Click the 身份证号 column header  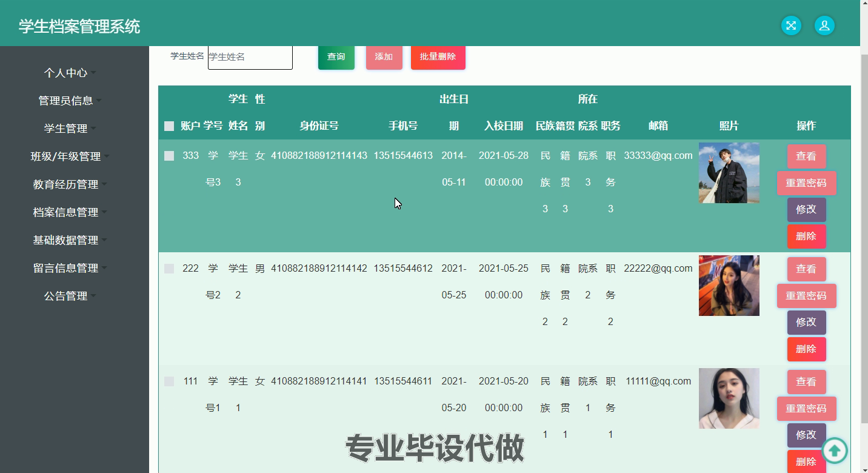click(319, 126)
